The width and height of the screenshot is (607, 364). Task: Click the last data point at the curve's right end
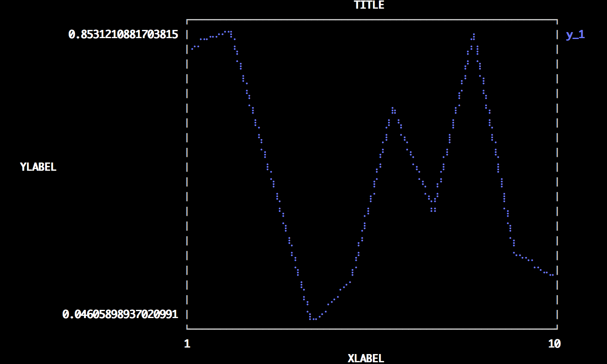coord(552,275)
